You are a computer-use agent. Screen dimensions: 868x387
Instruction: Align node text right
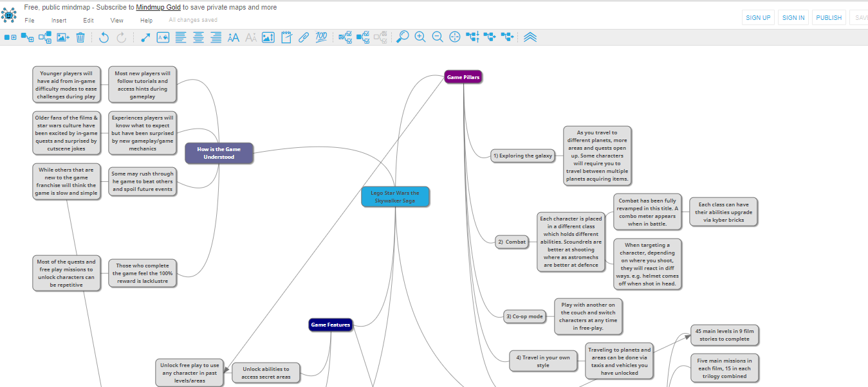[x=216, y=37]
